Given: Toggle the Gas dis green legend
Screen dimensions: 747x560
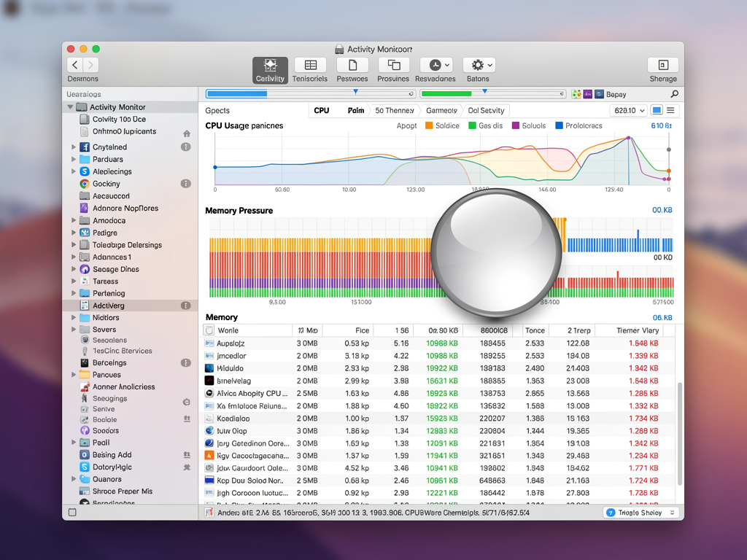Looking at the screenshot, I should point(472,125).
